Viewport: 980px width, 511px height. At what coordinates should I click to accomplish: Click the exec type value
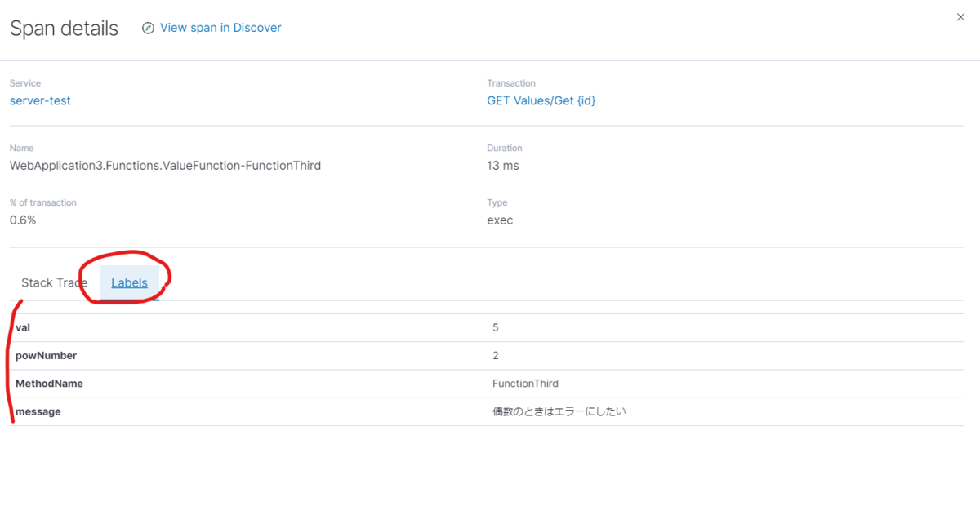[x=500, y=220]
